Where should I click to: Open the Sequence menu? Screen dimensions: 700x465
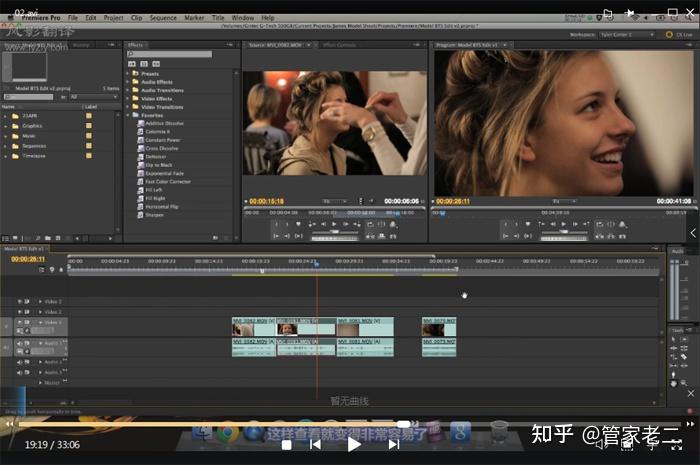pos(163,18)
